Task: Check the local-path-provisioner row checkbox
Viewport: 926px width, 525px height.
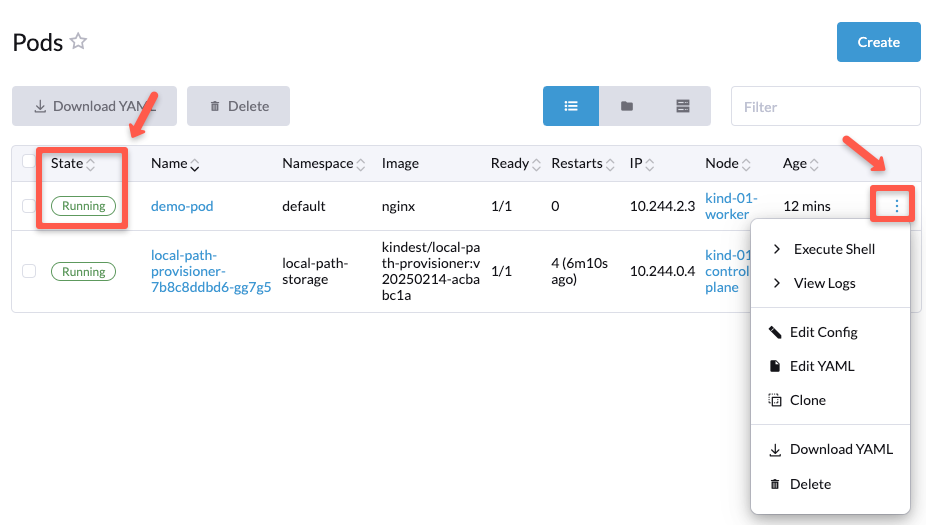Action: pos(29,271)
